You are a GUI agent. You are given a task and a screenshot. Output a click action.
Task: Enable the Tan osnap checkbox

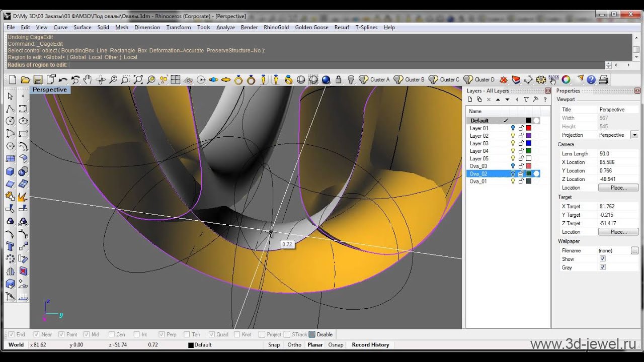coord(187,334)
